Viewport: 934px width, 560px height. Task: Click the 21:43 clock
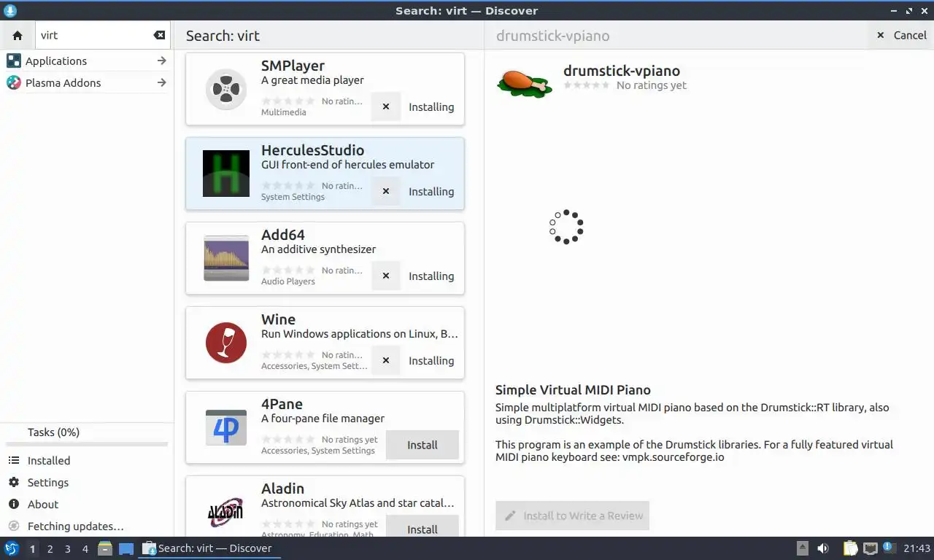[916, 548]
